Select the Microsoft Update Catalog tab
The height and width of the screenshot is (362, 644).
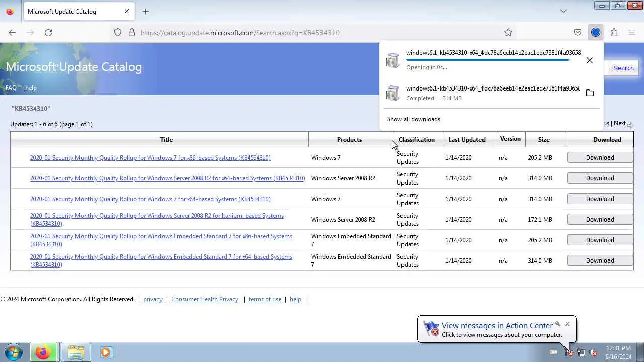[73, 11]
